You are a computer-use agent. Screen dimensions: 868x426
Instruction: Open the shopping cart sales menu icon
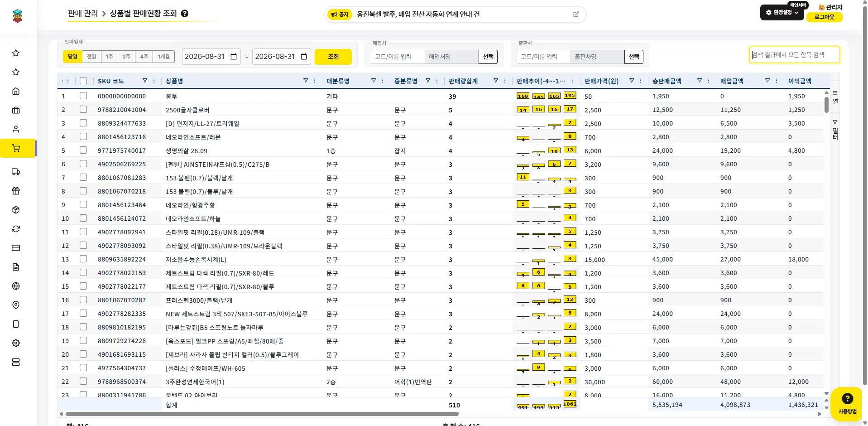coord(16,148)
